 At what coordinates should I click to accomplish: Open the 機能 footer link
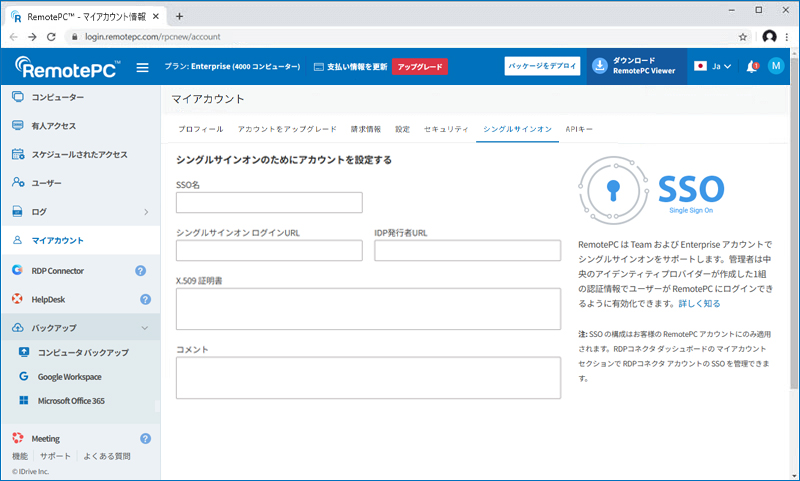(x=20, y=456)
